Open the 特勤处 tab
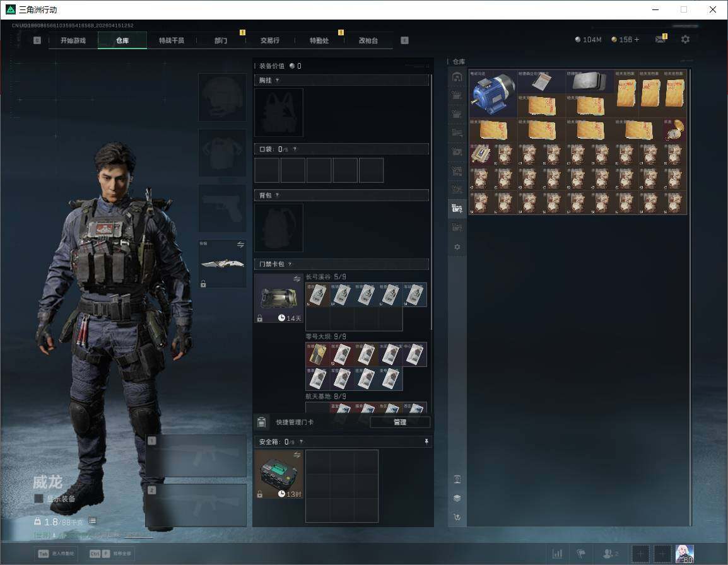Viewport: 728px width, 565px height. [x=319, y=40]
